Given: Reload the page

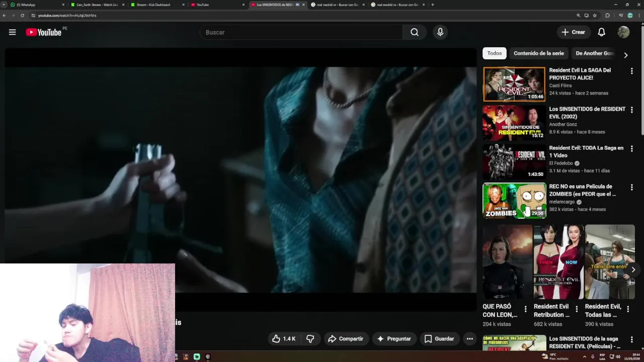Looking at the screenshot, I should [22, 16].
